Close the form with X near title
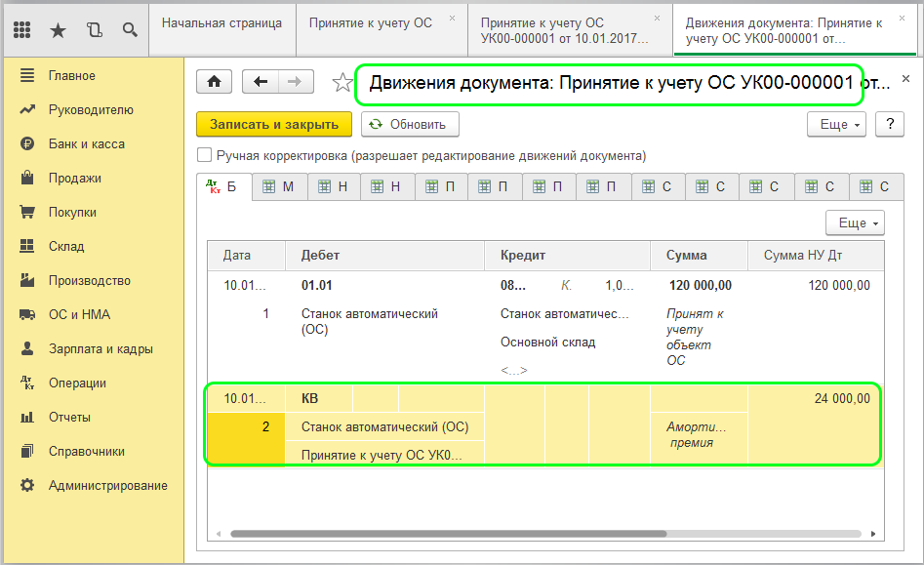 905,78
